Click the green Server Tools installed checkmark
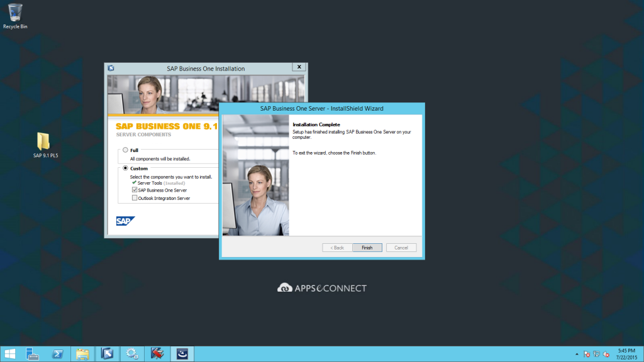 pos(135,183)
